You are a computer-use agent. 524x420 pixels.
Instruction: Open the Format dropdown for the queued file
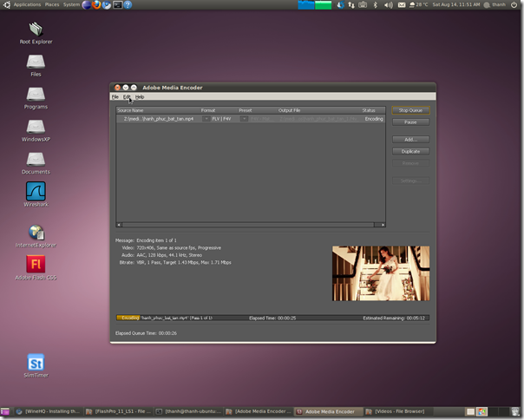pos(206,119)
